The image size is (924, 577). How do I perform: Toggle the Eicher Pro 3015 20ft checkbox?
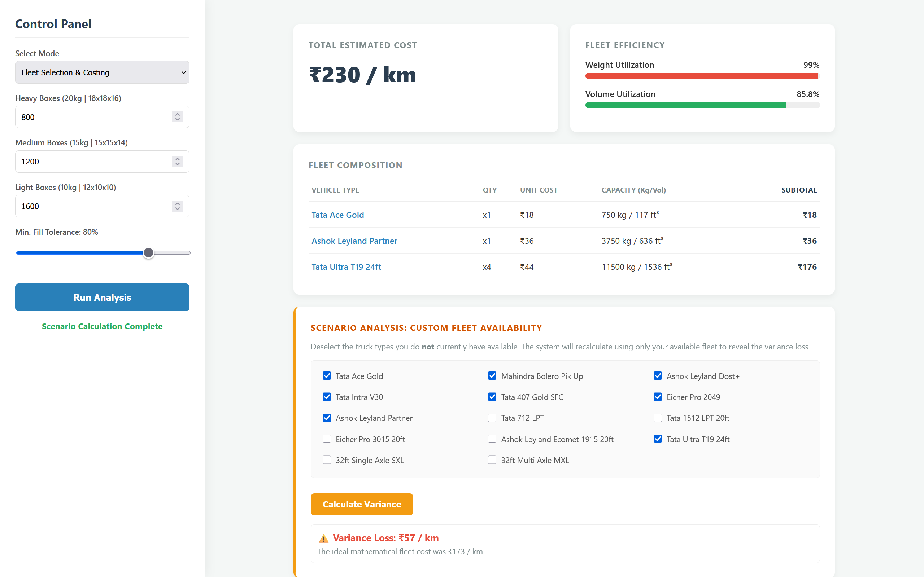coord(327,439)
